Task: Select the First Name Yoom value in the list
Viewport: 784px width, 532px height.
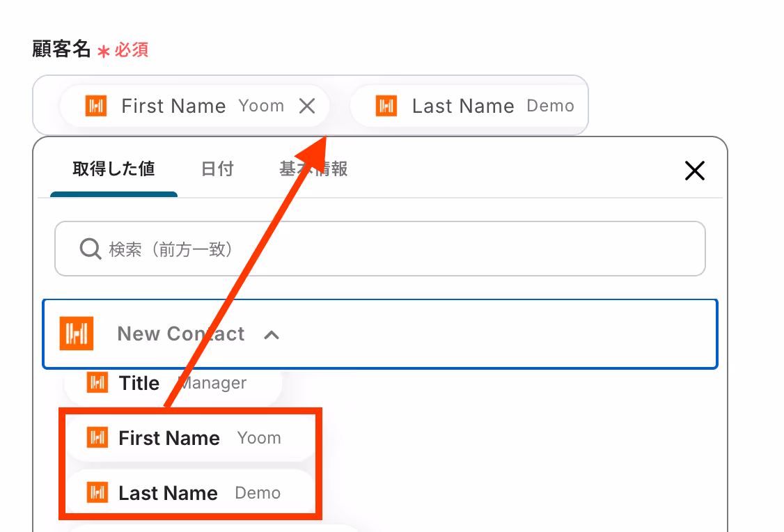Action: tap(190, 438)
